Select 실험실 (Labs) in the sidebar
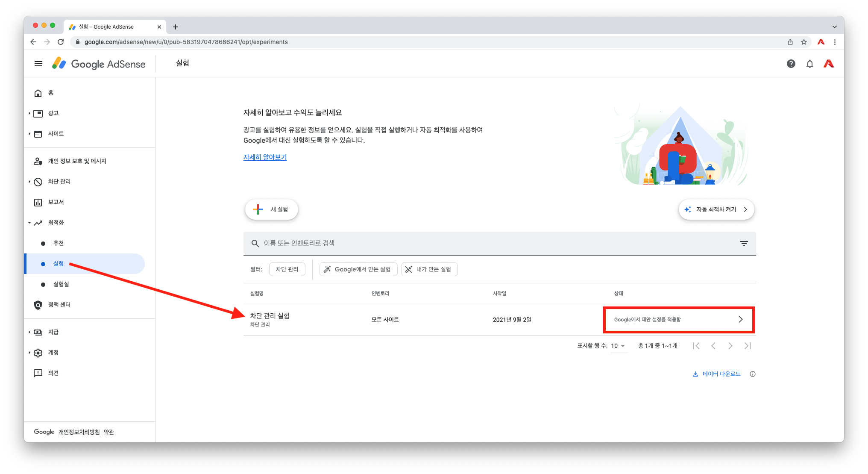 pyautogui.click(x=61, y=284)
